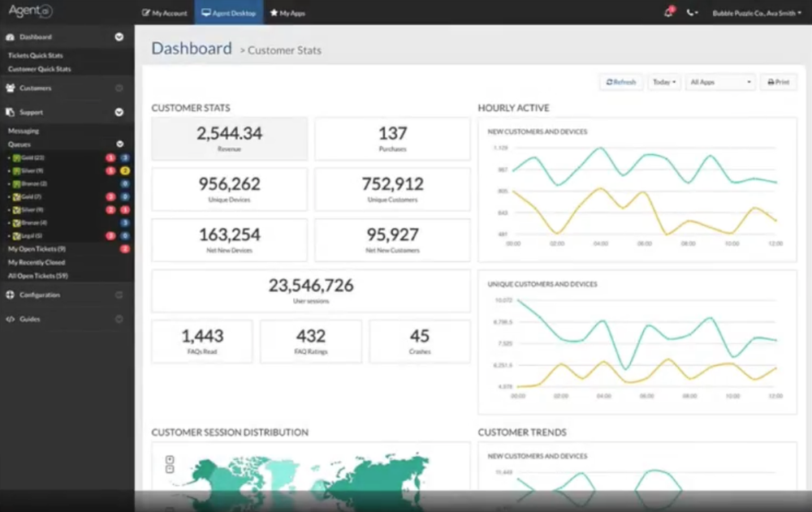Collapse the Queues list chevron
This screenshot has height=512, width=812.
pyautogui.click(x=119, y=144)
